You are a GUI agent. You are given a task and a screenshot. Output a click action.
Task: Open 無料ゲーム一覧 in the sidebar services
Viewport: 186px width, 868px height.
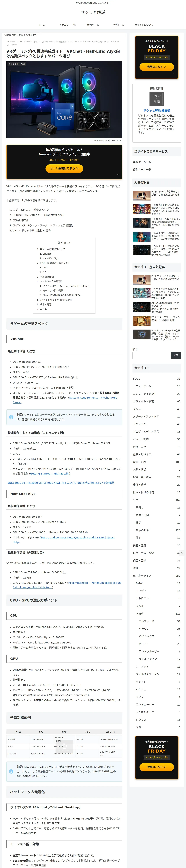click(142, 162)
